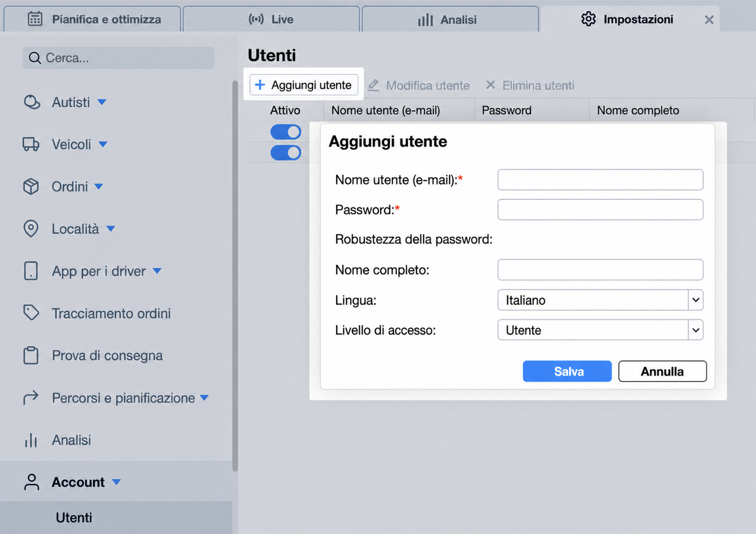Screen dimensions: 756x534
Task: Click the clipboard icon beside Prova di consegna
Action: (x=31, y=355)
